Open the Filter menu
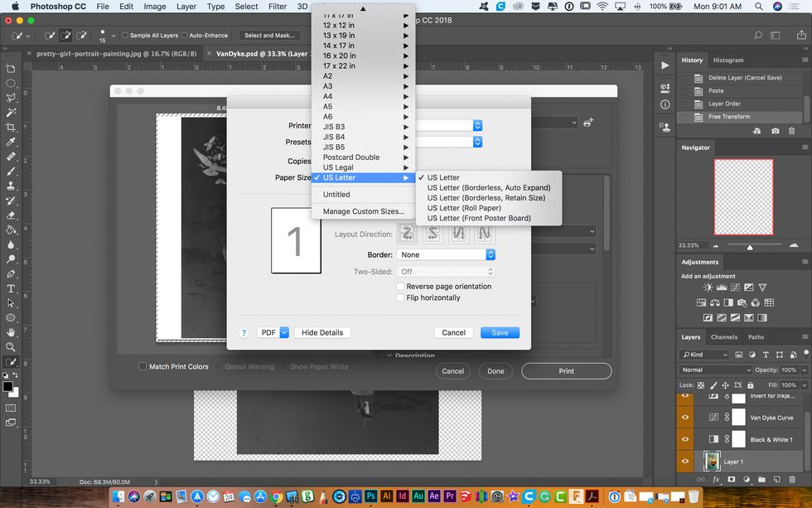Viewport: 812px width, 508px height. click(277, 6)
